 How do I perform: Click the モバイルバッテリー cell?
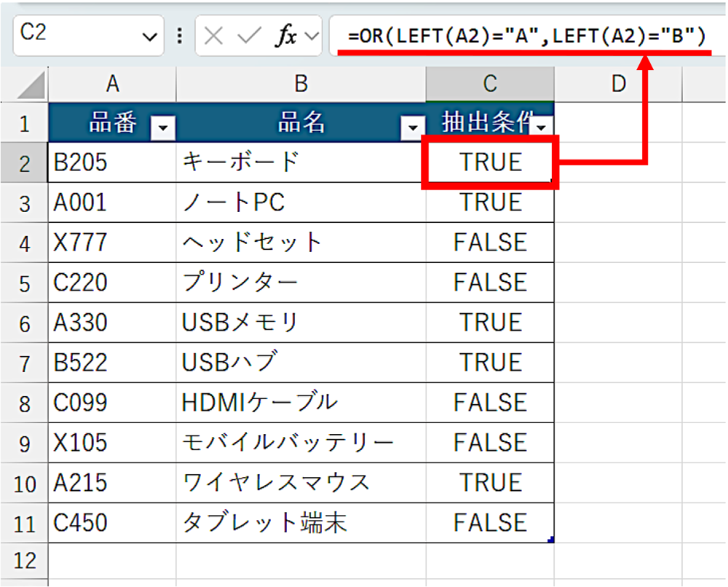301,443
